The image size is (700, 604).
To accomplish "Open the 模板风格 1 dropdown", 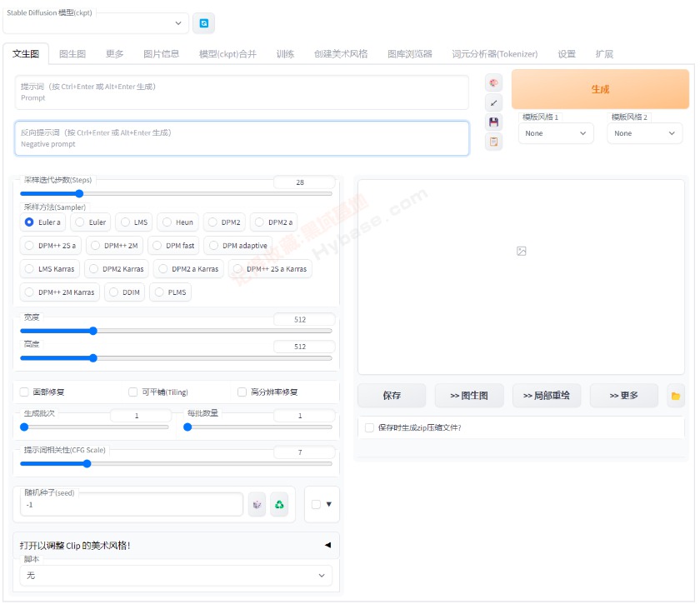I will coord(556,133).
